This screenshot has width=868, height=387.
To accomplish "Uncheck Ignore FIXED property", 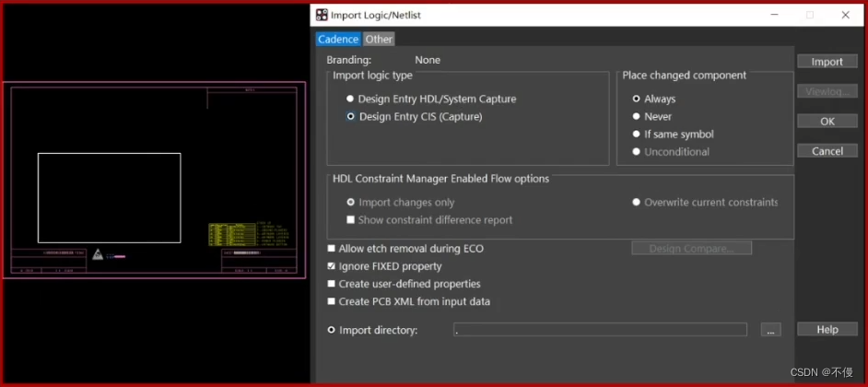I will coord(331,266).
